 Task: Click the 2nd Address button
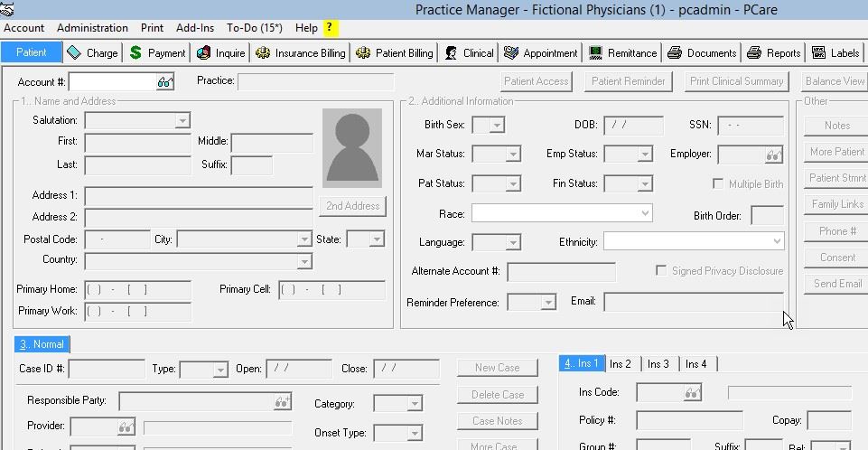pyautogui.click(x=352, y=206)
